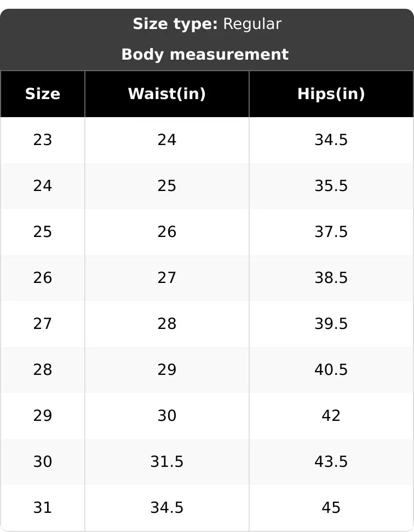Screen dimensions: 414x532
Task: Select the 42 hips measurement
Action: [x=331, y=416]
